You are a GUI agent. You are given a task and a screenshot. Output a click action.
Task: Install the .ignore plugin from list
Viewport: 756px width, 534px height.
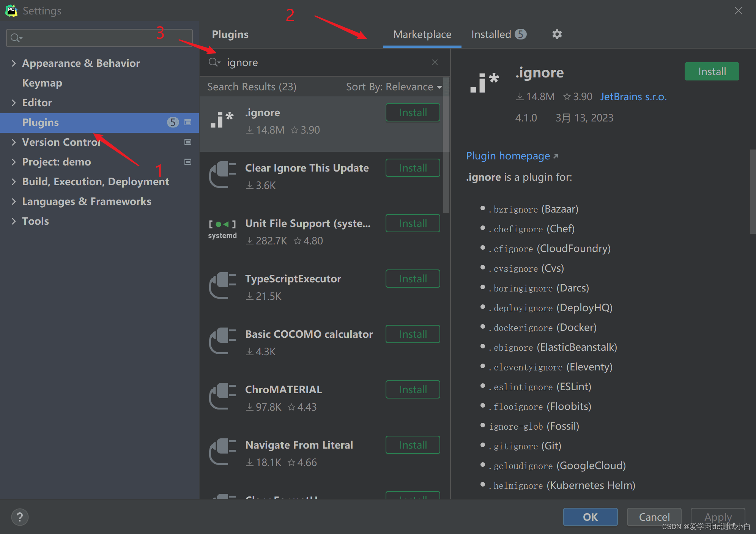point(413,113)
